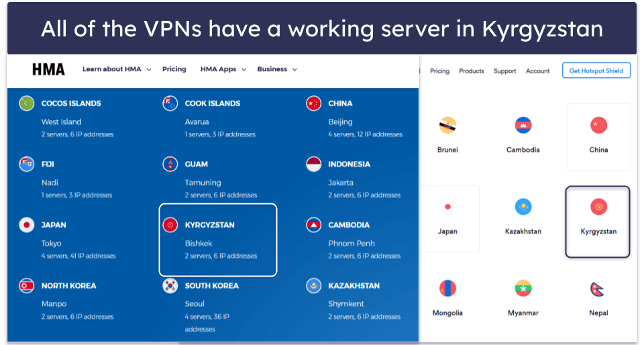Open the HMA Apps dropdown menu
The height and width of the screenshot is (345, 644).
tap(223, 69)
